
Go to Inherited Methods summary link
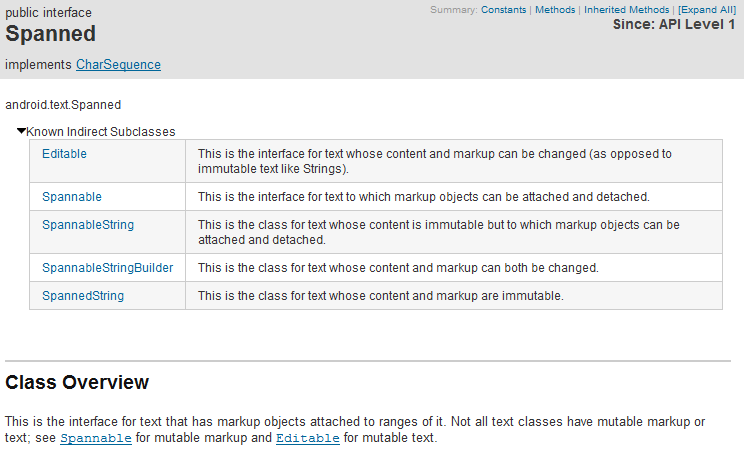tap(627, 10)
